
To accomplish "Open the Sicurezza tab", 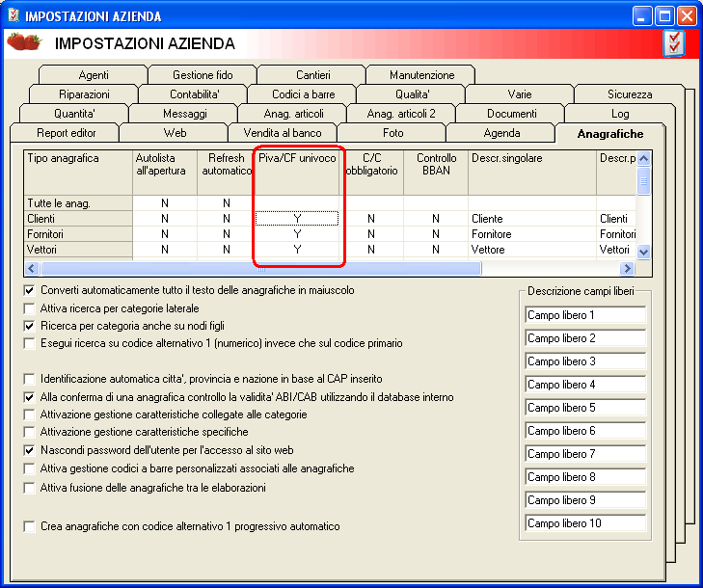I will coord(629,94).
